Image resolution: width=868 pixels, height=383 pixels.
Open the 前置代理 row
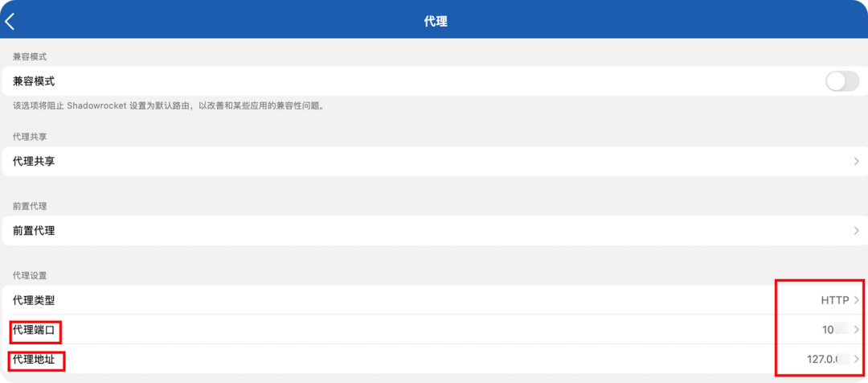pos(434,231)
